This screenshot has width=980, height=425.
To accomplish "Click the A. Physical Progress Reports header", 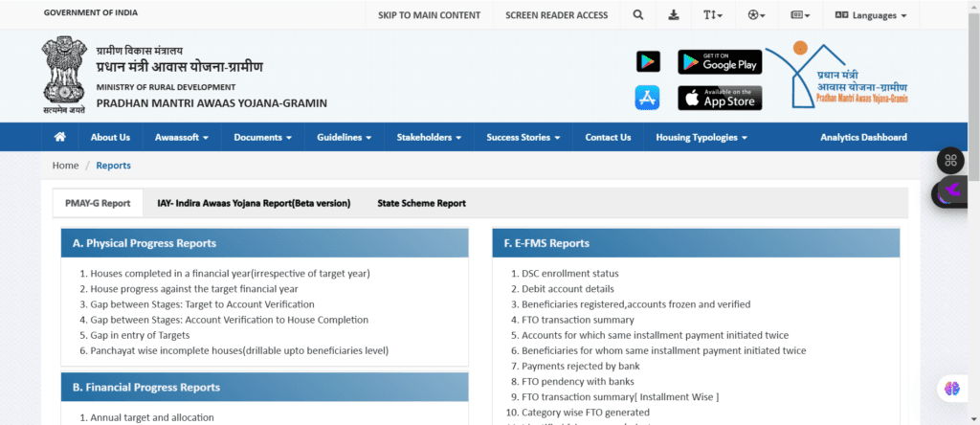I will (x=264, y=243).
